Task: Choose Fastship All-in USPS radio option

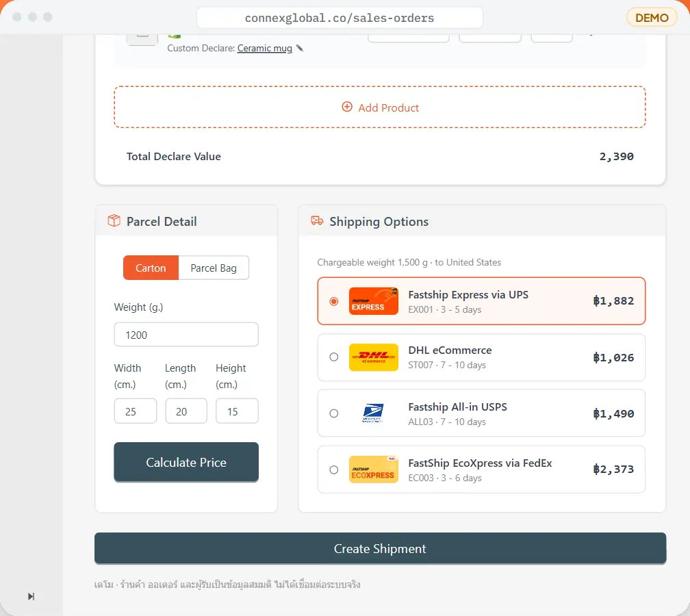Action: pos(334,413)
